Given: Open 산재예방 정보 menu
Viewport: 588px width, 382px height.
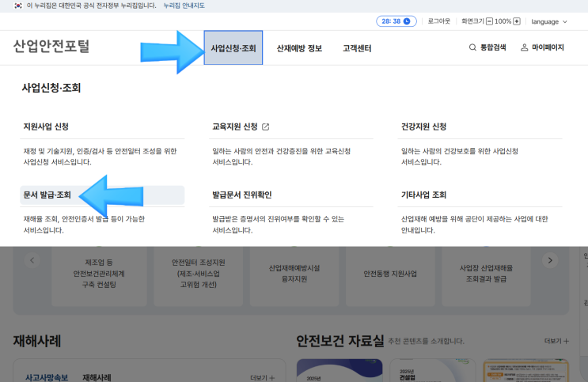Looking at the screenshot, I should [x=299, y=48].
